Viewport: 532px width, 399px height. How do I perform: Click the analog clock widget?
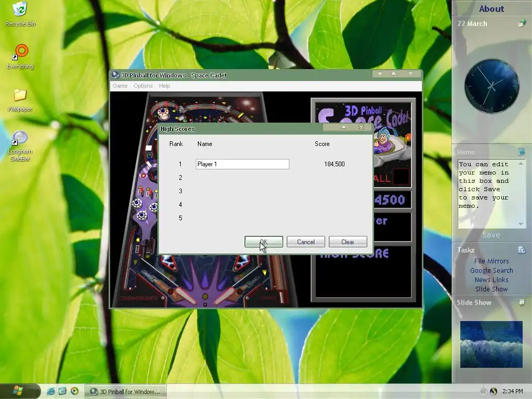pyautogui.click(x=491, y=86)
